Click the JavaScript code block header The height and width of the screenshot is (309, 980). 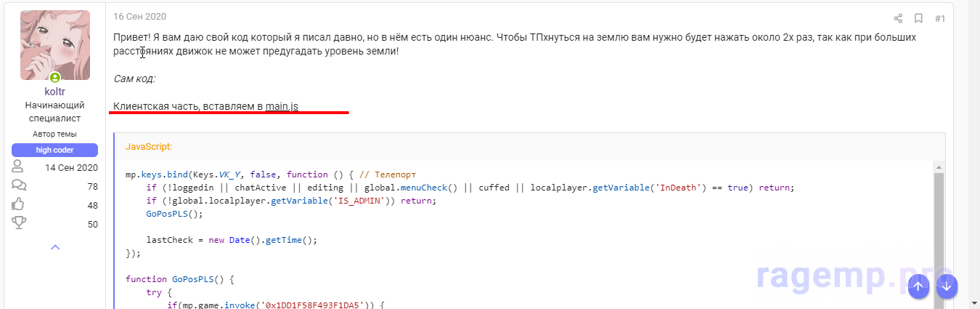(x=149, y=146)
